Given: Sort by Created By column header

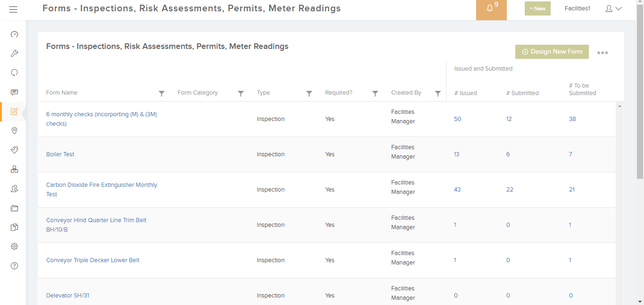Looking at the screenshot, I should (406, 93).
